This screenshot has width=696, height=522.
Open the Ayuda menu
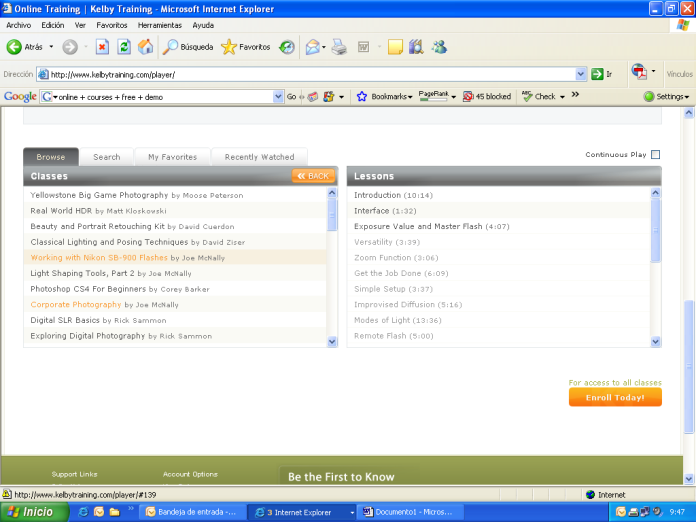pos(203,25)
